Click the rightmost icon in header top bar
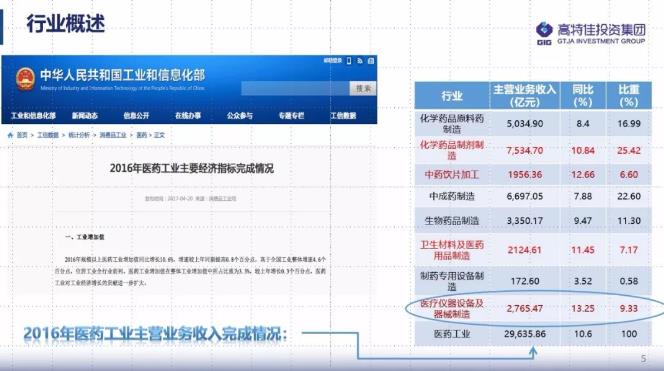This screenshot has width=664, height=371. (371, 61)
